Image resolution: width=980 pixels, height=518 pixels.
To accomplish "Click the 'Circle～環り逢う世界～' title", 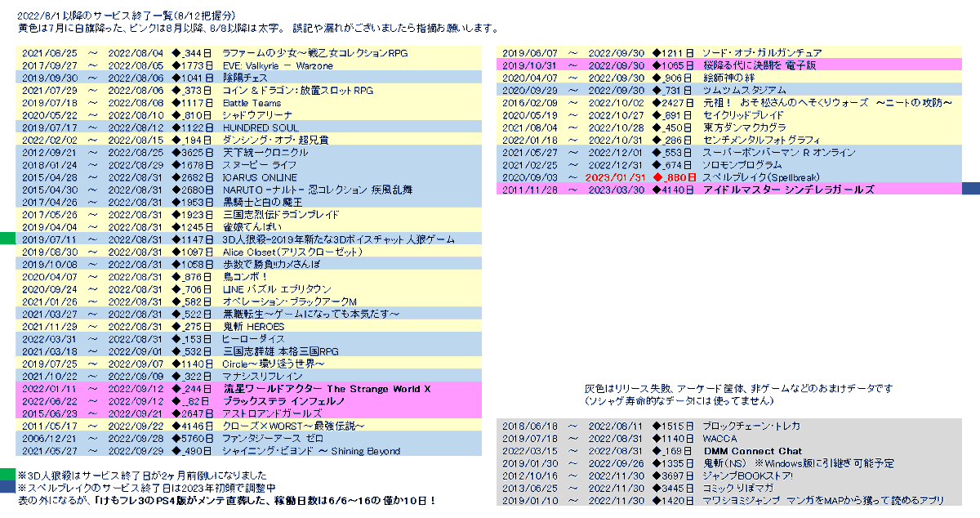I will tap(274, 364).
